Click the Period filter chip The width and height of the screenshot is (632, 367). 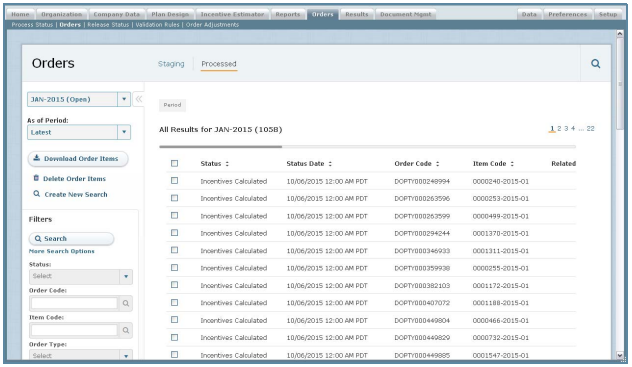click(173, 105)
